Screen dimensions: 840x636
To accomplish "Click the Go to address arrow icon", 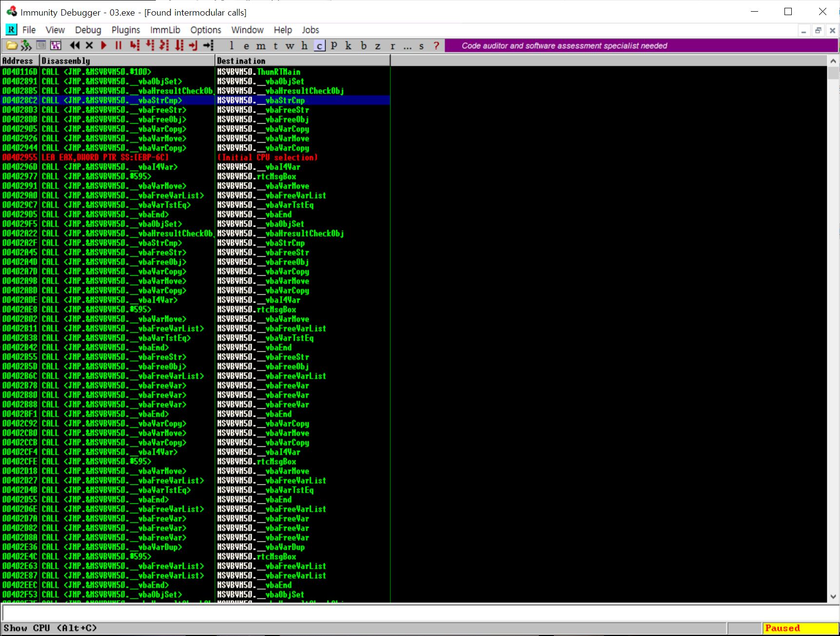I will click(x=209, y=46).
